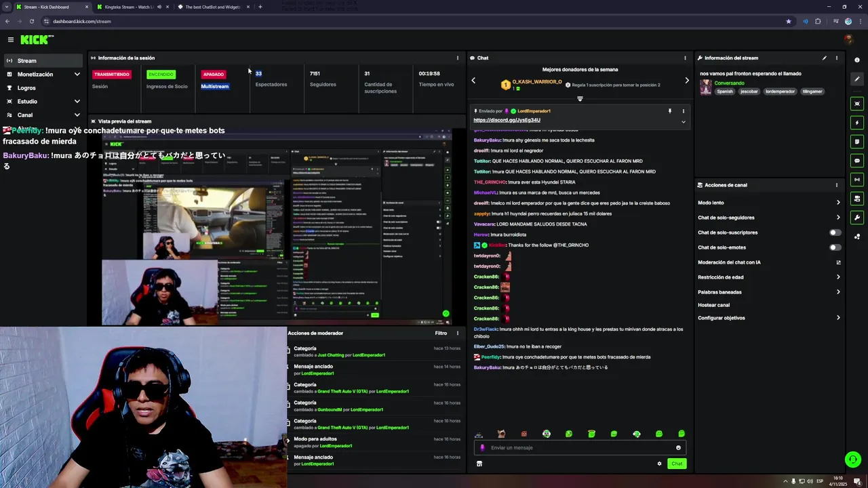Open the hamburger menu beside the KICK logo
The image size is (868, 488).
[x=11, y=40]
